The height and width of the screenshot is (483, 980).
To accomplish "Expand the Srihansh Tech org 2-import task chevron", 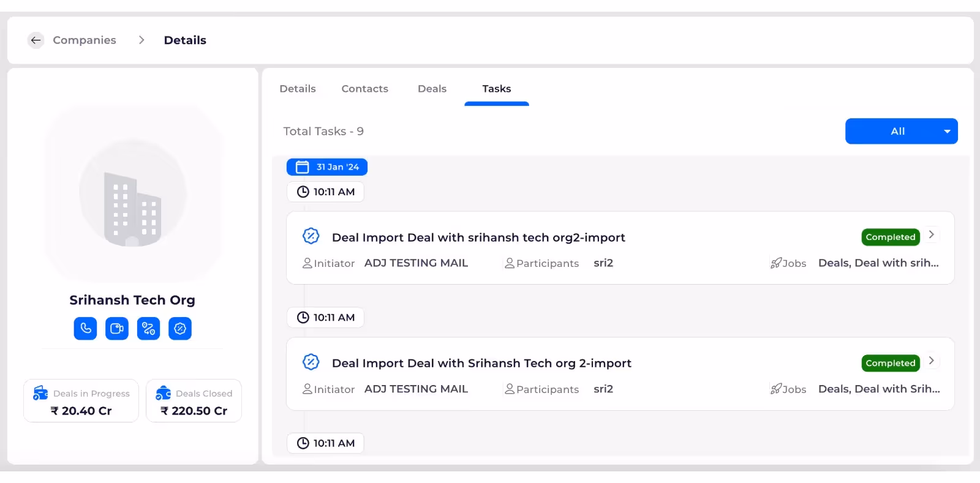I will 932,361.
